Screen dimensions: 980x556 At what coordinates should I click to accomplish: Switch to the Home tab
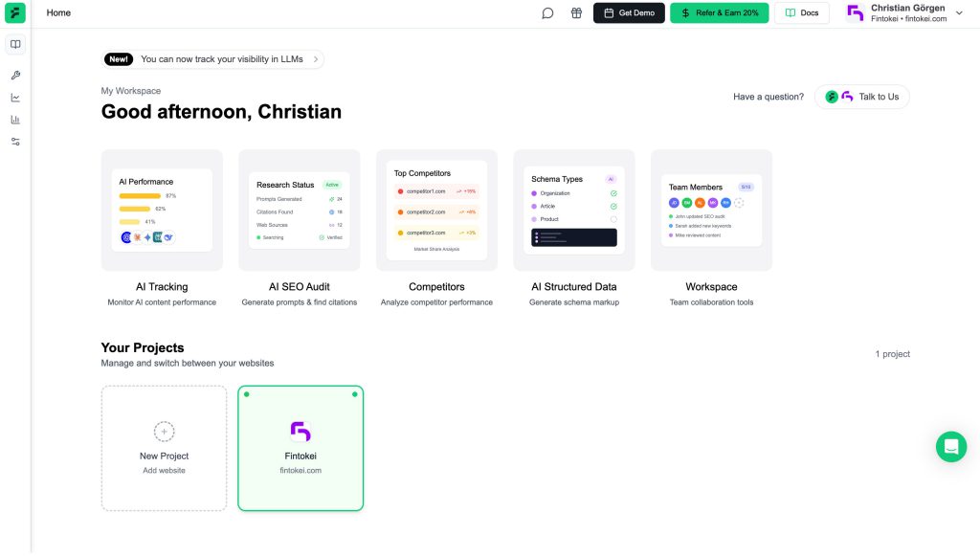(58, 12)
